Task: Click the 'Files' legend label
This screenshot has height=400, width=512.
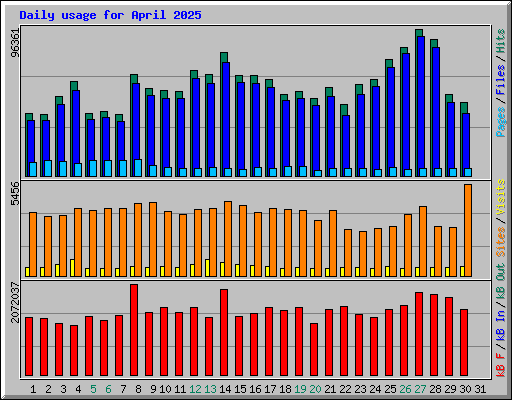Action: click(x=501, y=80)
